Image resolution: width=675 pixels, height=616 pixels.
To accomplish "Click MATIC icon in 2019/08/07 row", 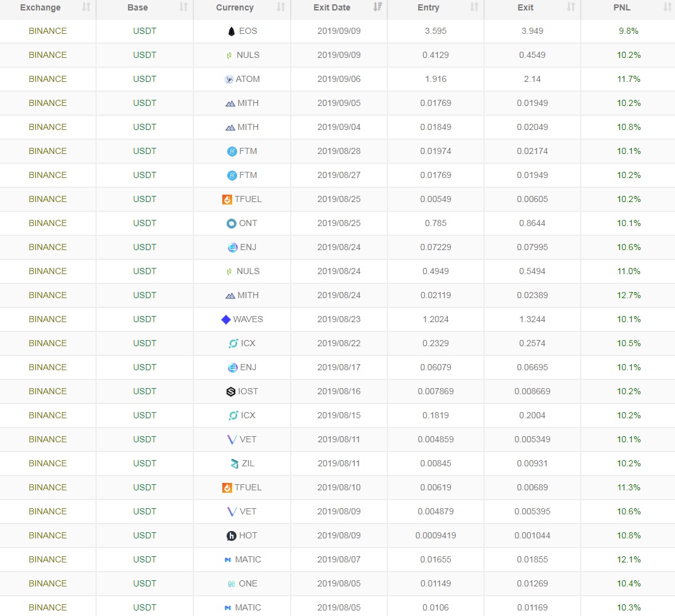I will point(228,559).
